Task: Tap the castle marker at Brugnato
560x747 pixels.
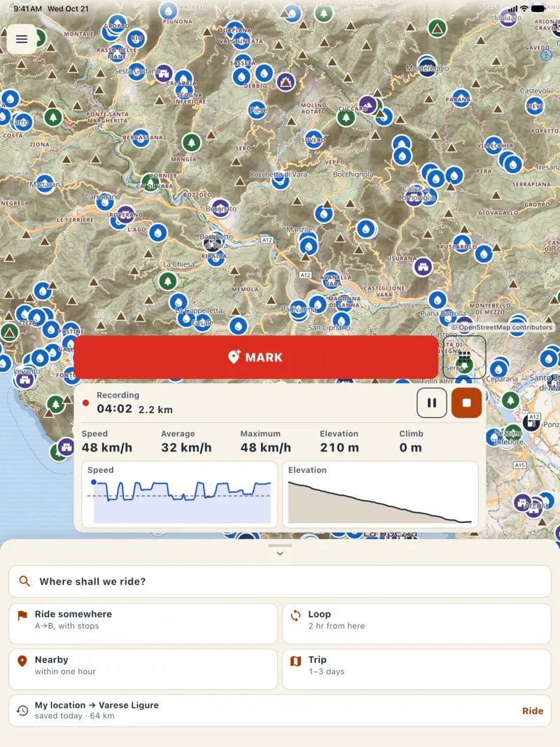Action: click(220, 208)
